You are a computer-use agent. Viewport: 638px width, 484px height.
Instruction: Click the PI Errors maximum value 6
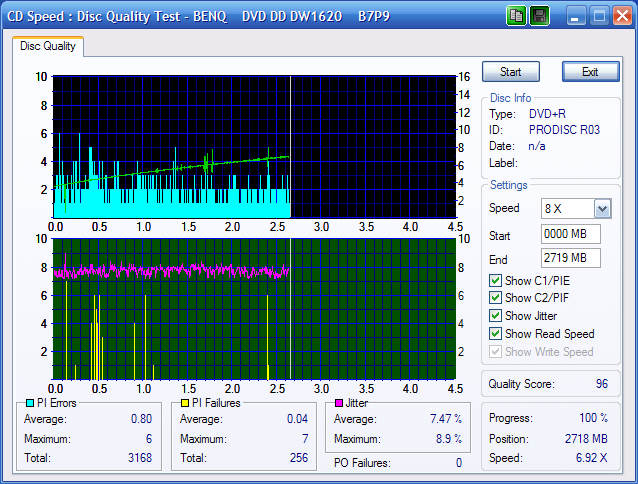(x=149, y=439)
